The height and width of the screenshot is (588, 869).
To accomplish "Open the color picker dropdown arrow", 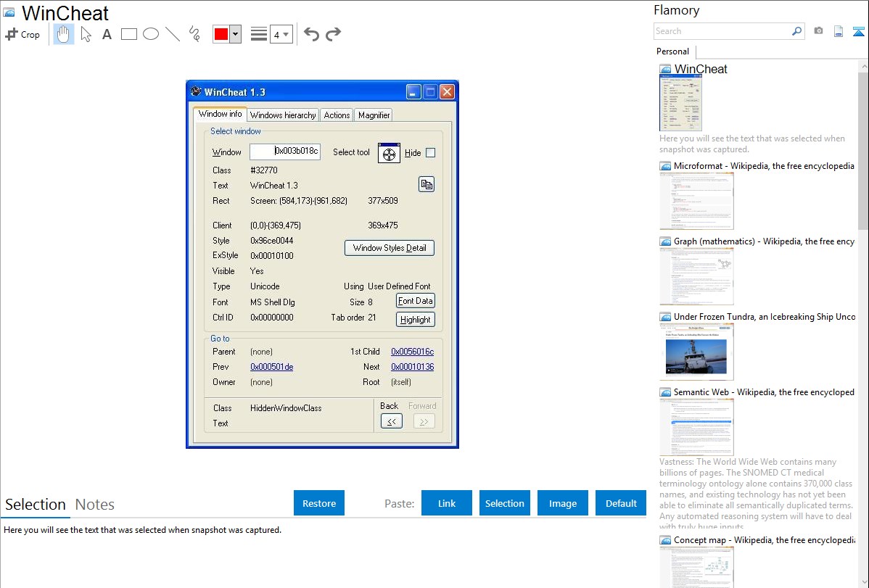I will click(236, 34).
